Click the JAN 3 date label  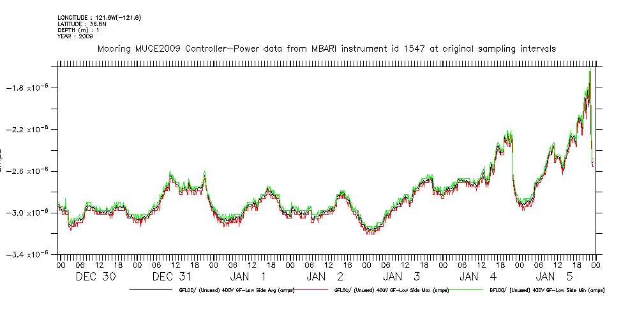tap(402, 277)
